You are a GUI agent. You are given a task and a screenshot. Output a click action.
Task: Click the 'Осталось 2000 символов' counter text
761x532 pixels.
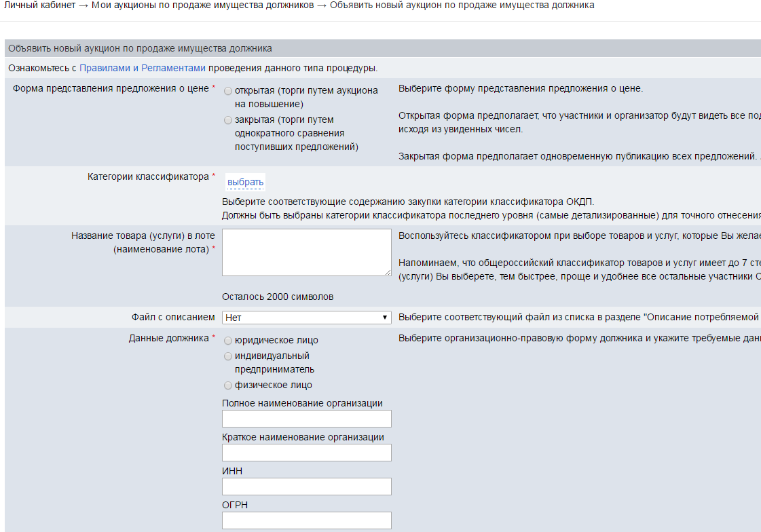278,297
